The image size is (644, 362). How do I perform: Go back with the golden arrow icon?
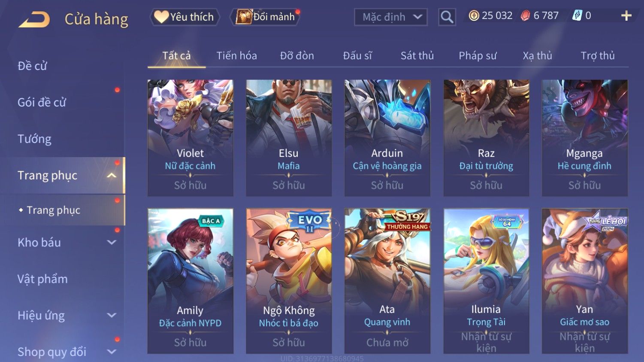point(34,20)
